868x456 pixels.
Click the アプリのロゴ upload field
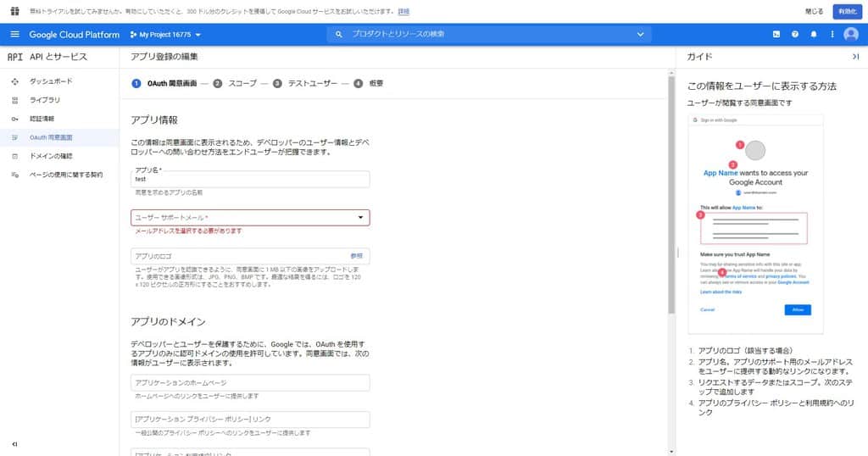pyautogui.click(x=250, y=256)
